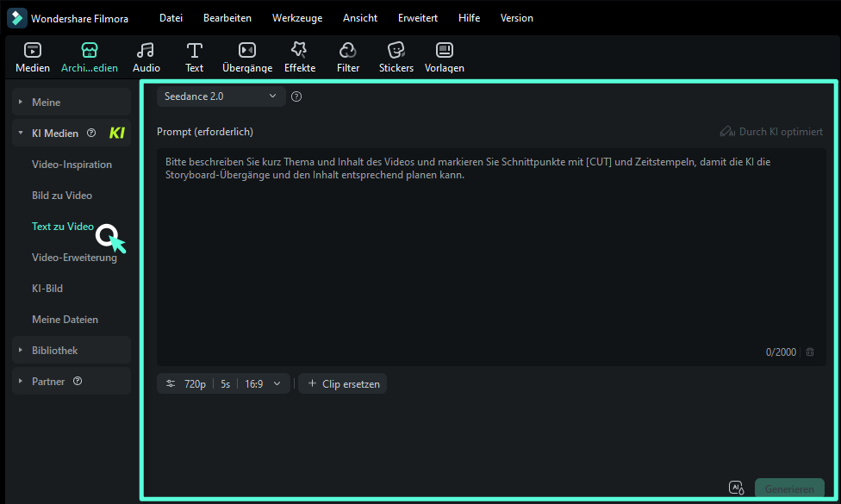Open the Vorlagen templates tab
The height and width of the screenshot is (504, 841).
click(x=445, y=51)
